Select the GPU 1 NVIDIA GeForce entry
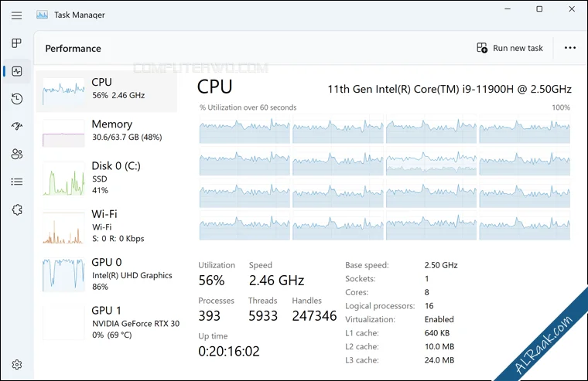This screenshot has width=588, height=381. pyautogui.click(x=107, y=322)
